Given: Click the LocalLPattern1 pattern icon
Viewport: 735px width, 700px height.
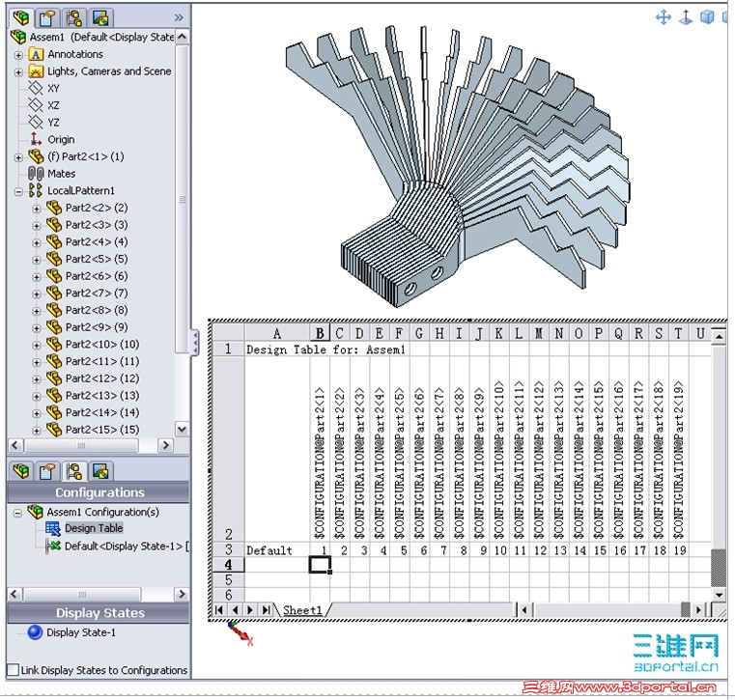Looking at the screenshot, I should point(36,190).
